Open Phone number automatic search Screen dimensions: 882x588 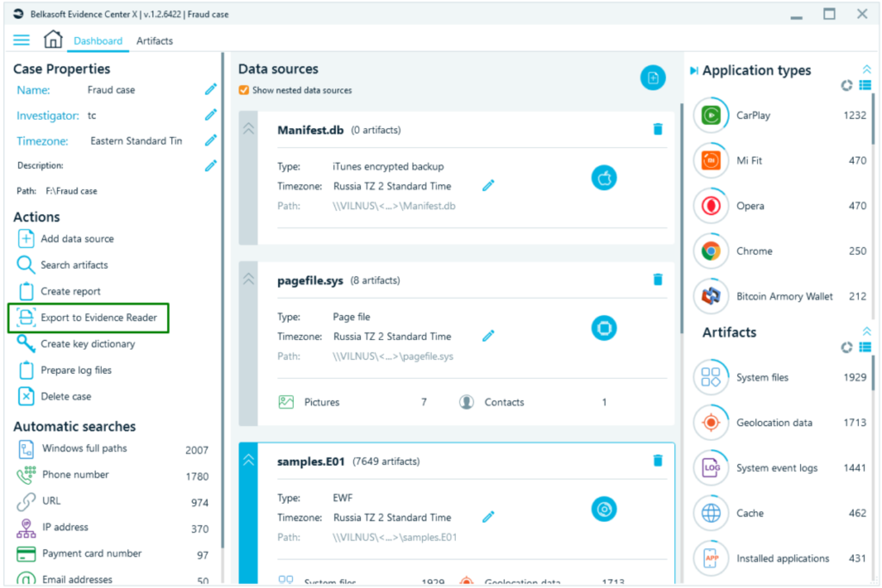(113, 475)
